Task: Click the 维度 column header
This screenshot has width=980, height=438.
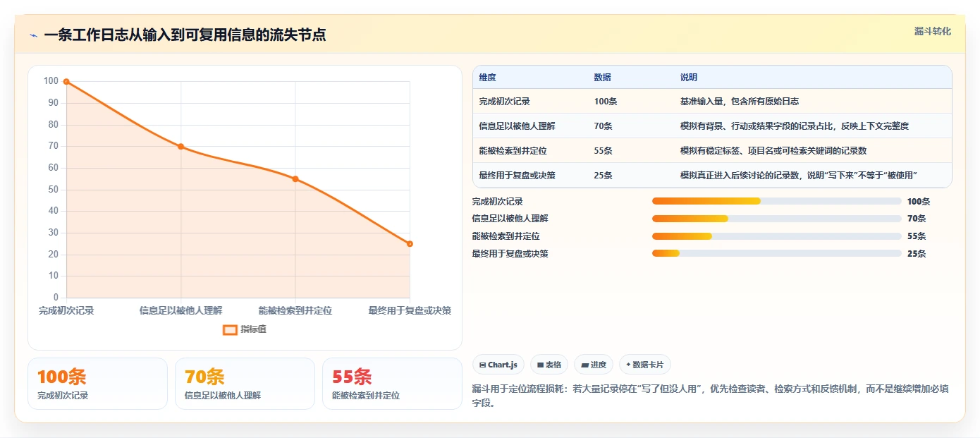Action: (488, 78)
